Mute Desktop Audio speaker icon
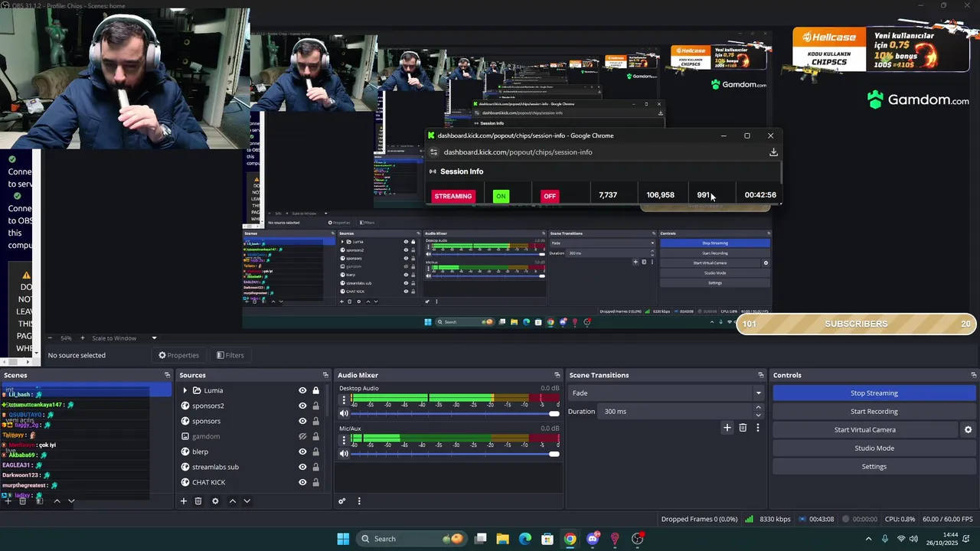Image resolution: width=980 pixels, height=551 pixels. click(x=344, y=413)
